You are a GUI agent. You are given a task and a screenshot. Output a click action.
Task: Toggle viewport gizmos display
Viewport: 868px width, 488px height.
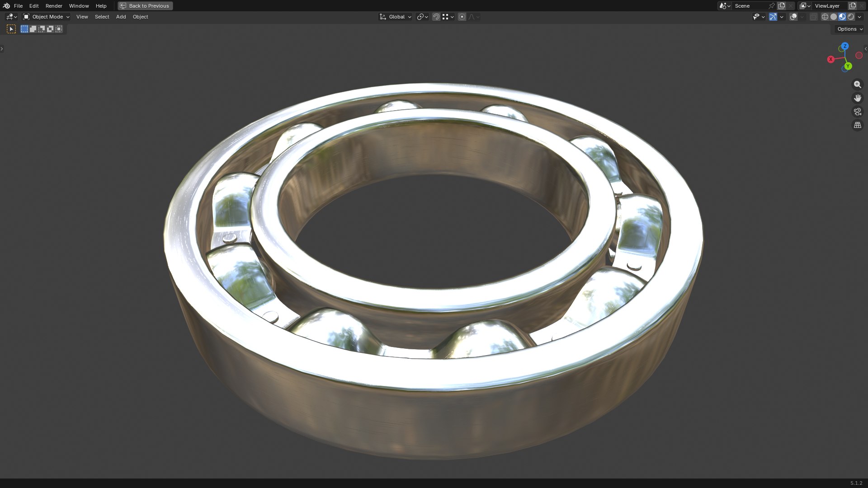click(773, 17)
